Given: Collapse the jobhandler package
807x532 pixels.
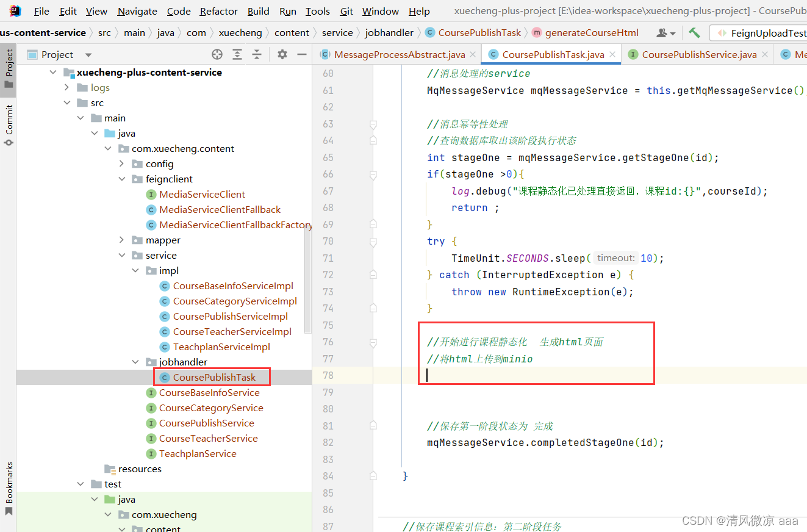Looking at the screenshot, I should coord(135,362).
